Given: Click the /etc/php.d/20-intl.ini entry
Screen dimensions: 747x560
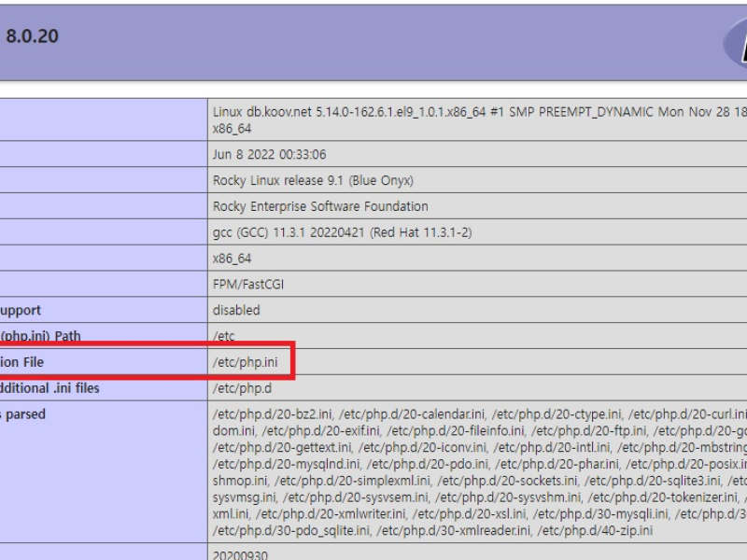Looking at the screenshot, I should coord(552,448).
